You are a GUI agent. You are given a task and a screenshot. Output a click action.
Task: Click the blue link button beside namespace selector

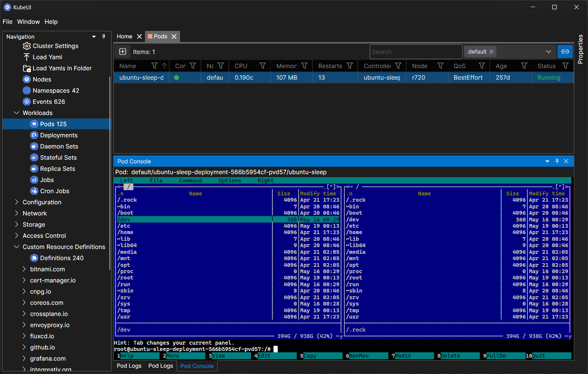[565, 52]
